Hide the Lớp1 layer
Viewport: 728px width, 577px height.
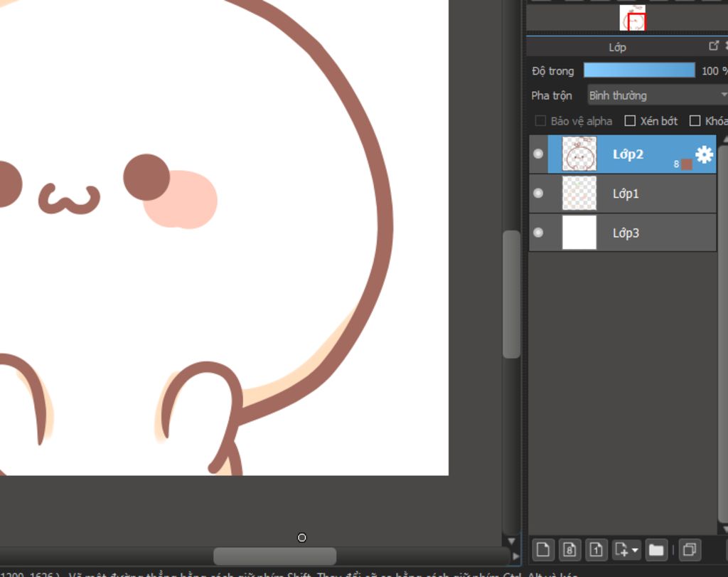(539, 193)
